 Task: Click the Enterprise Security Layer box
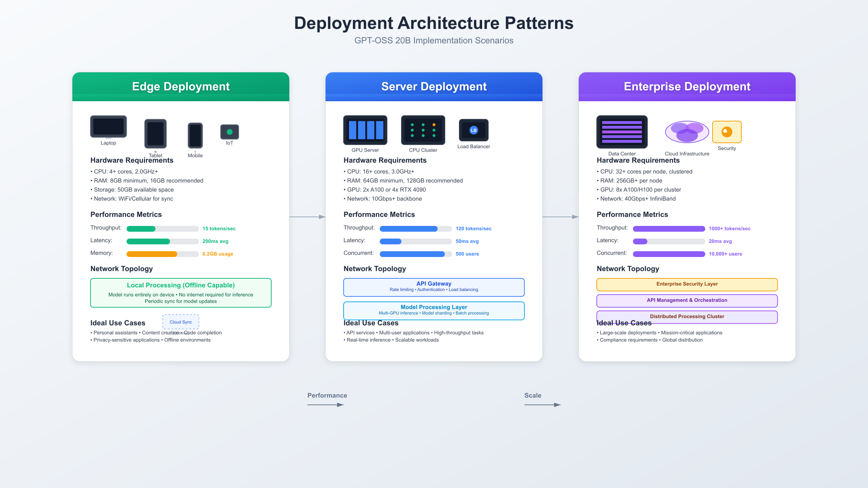click(687, 284)
